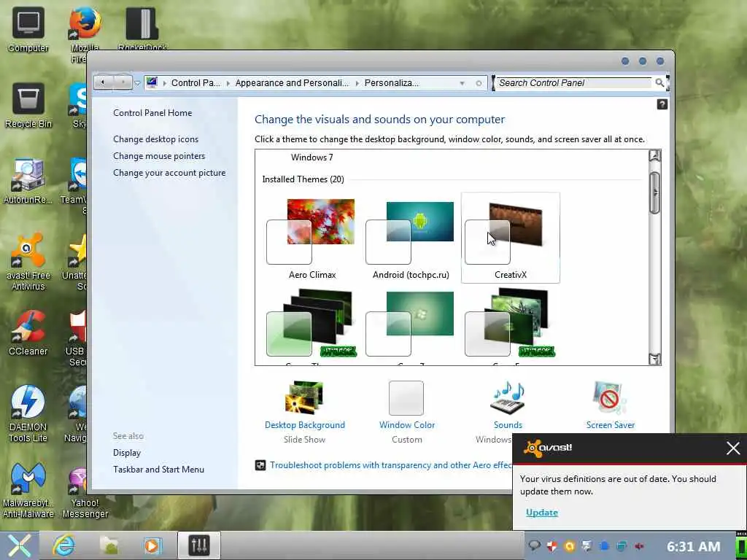
Task: Select the Android (tochpc.ru) theme
Action: [411, 238]
